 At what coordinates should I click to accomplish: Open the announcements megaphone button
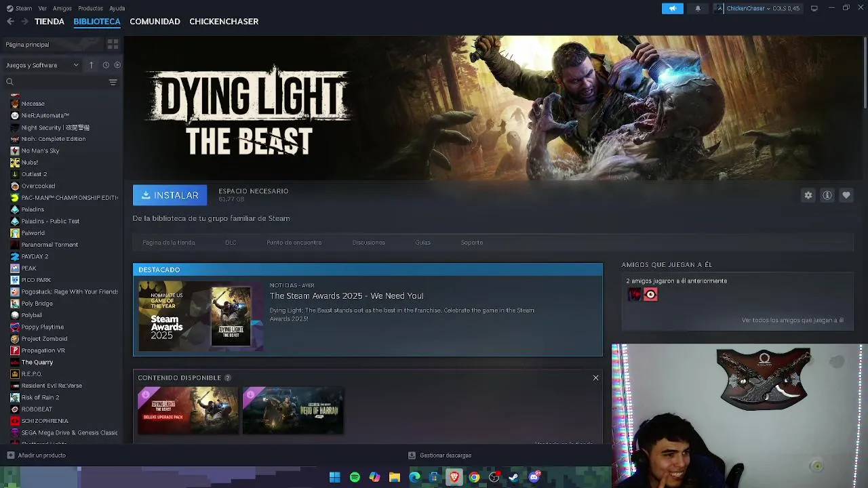(x=673, y=8)
